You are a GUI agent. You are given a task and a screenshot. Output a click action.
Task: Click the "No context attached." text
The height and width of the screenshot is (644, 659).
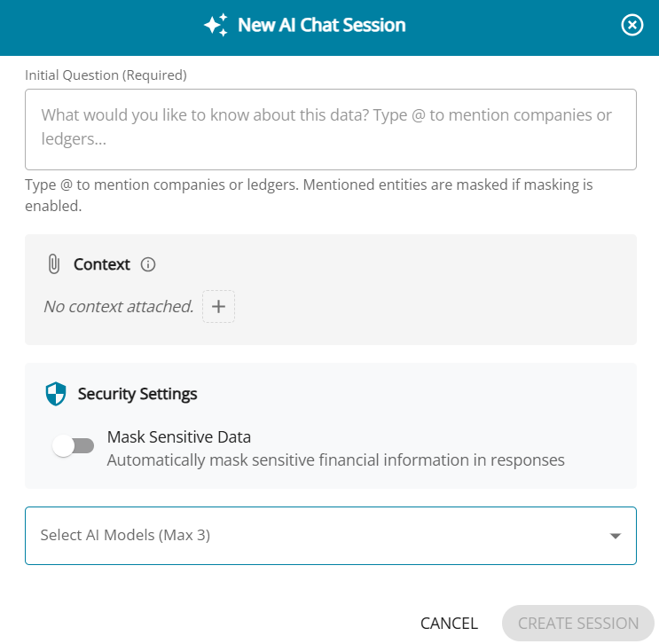[x=118, y=307]
